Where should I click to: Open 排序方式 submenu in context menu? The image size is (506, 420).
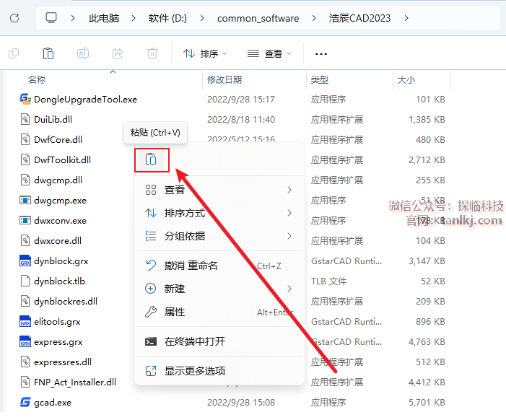tap(219, 213)
